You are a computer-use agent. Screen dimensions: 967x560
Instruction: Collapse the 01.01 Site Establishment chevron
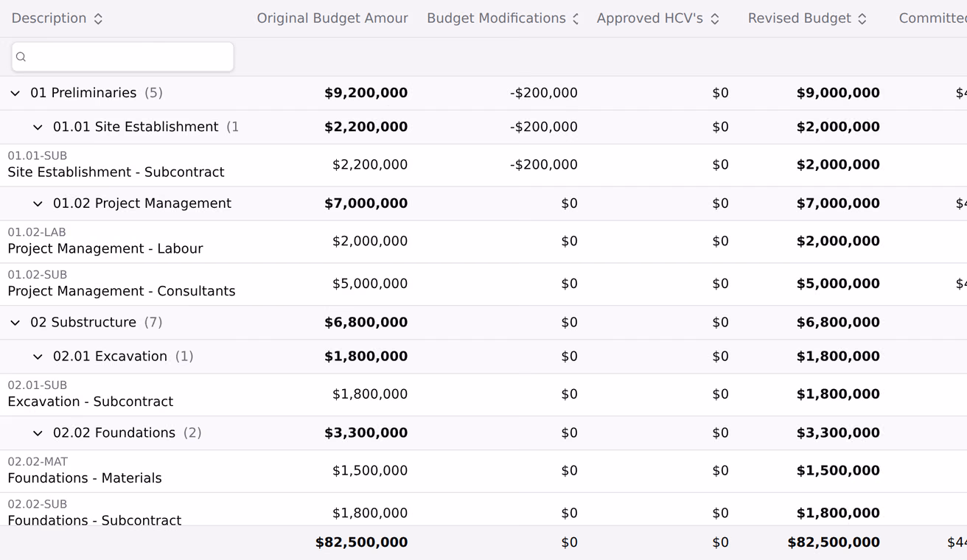click(38, 127)
